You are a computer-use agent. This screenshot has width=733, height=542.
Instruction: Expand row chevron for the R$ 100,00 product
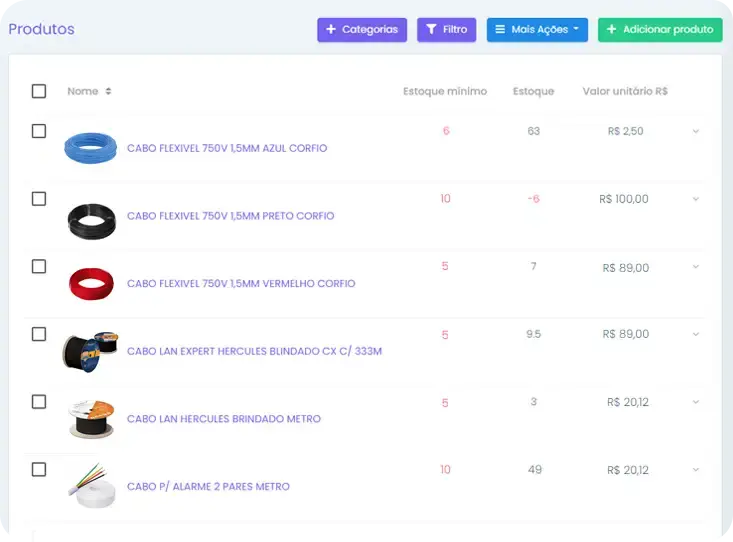pos(696,199)
